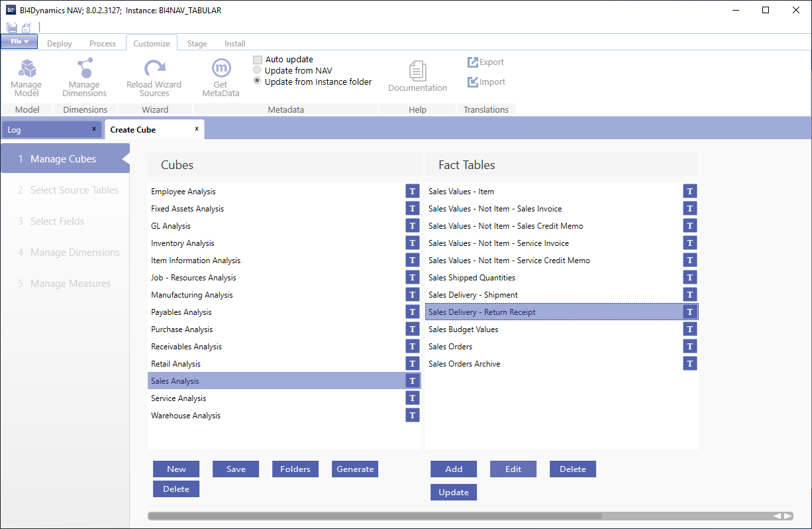Click Delete button under Fact Tables

[573, 469]
